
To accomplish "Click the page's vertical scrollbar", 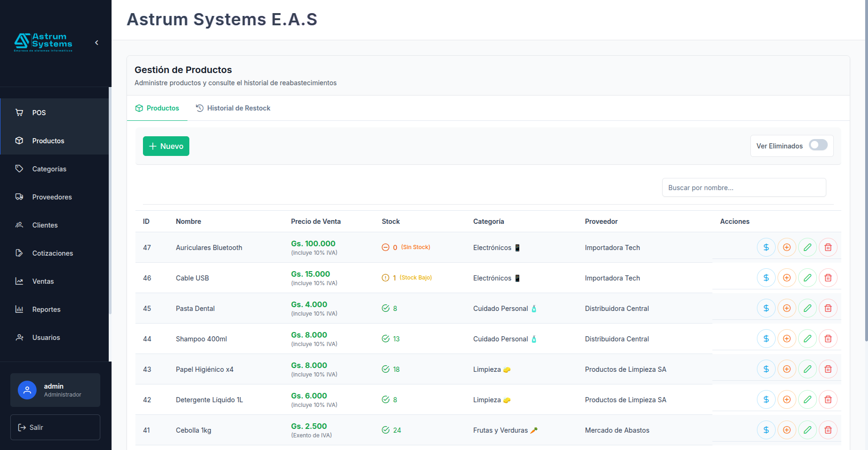I will (x=866, y=187).
